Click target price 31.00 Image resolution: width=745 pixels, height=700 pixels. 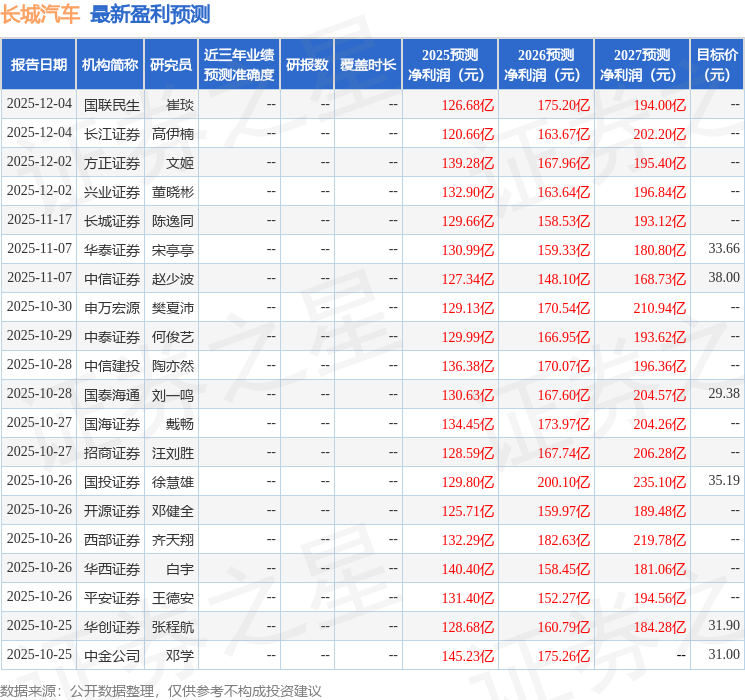click(x=724, y=654)
